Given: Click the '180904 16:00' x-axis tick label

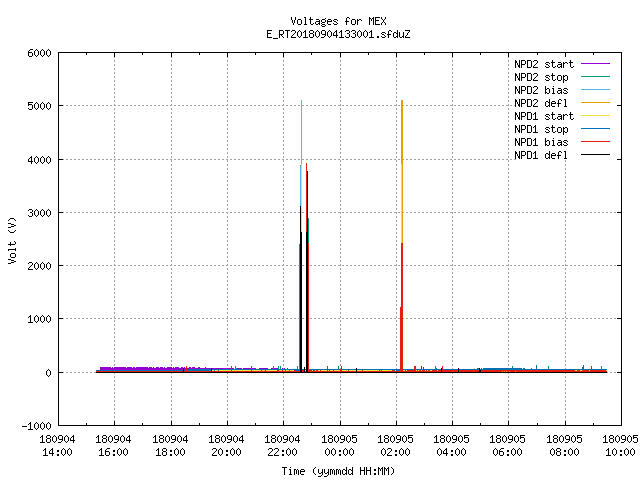Looking at the screenshot, I should 113,446.
